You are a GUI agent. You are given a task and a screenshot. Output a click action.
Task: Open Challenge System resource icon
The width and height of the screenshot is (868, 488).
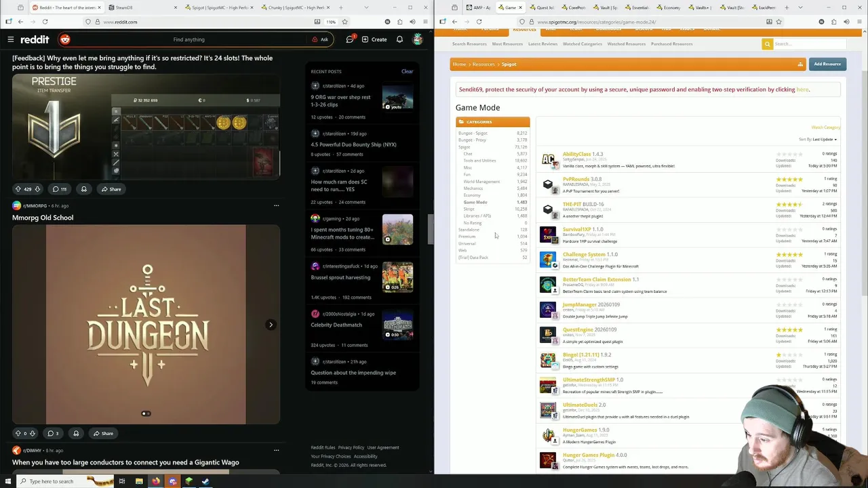click(x=548, y=260)
